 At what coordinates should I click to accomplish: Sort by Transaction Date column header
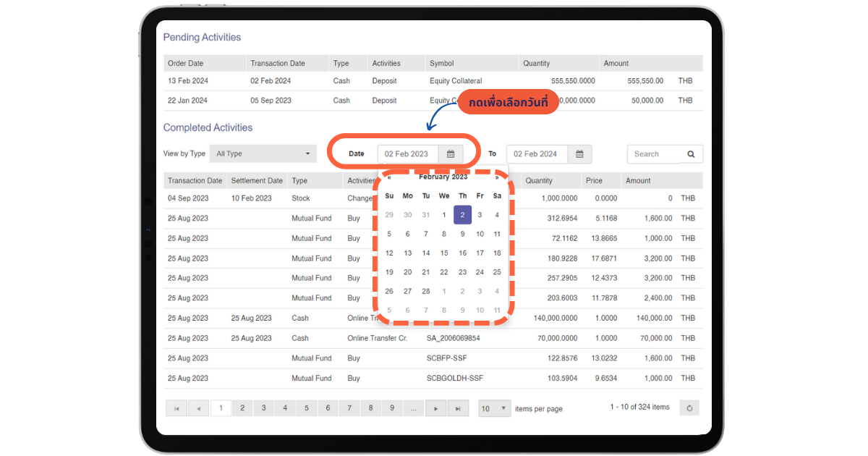pos(195,181)
